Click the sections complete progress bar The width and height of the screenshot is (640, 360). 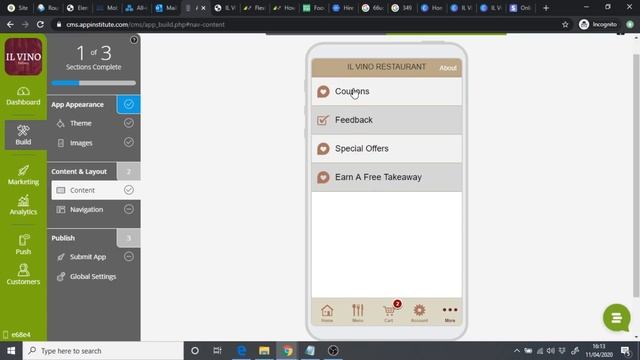point(93,83)
